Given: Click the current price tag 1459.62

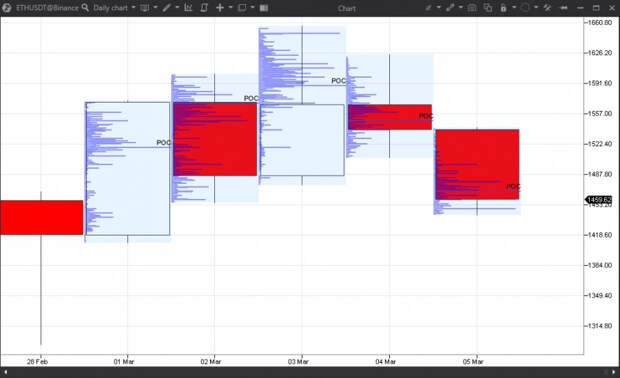Looking at the screenshot, I should (599, 200).
